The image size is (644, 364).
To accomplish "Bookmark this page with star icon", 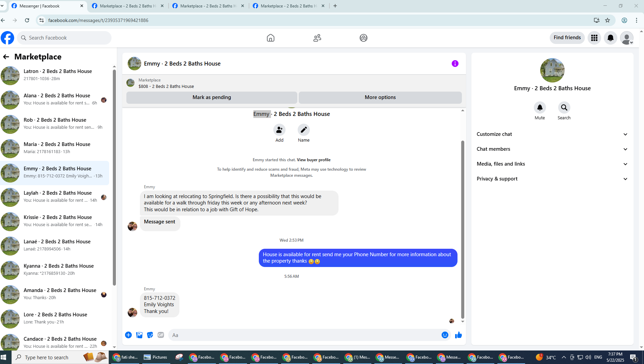I will (608, 20).
